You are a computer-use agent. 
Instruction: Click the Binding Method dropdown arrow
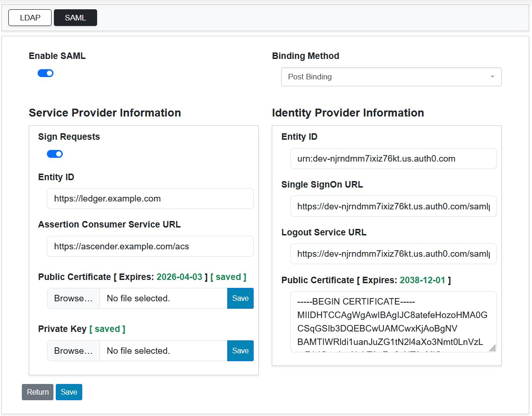[492, 77]
